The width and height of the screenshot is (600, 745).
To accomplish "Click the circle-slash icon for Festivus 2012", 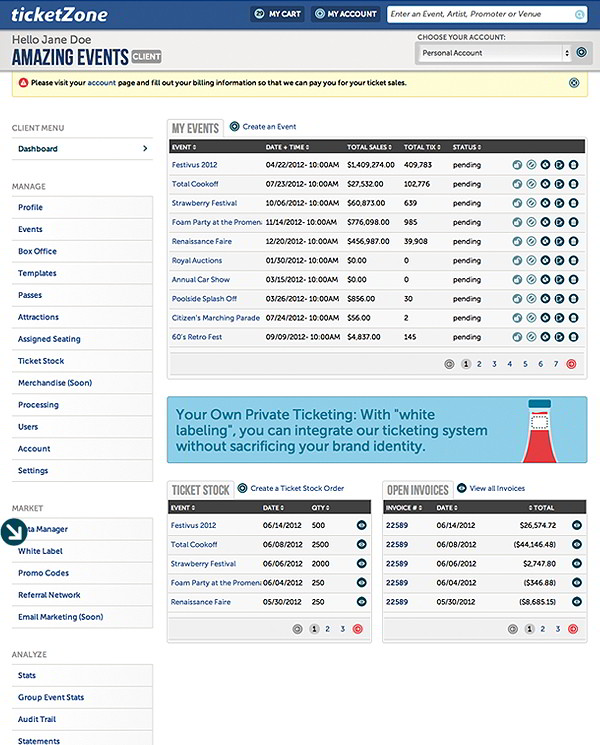I will 531,165.
